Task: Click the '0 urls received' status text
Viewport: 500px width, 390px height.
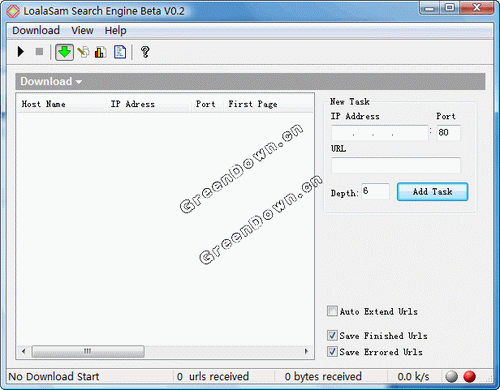Action: click(x=213, y=377)
